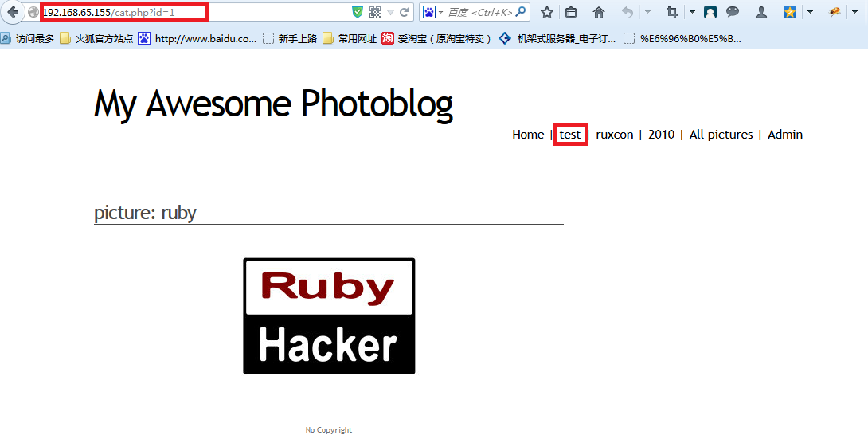
Task: Expand the Firebug dropdown arrow
Action: (x=854, y=12)
